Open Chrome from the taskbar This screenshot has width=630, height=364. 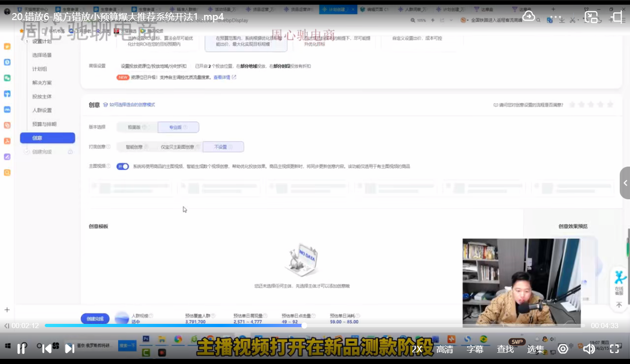[177, 339]
